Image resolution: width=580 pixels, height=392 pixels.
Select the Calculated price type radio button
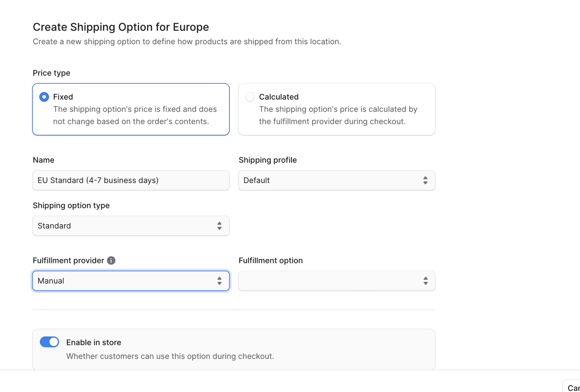(x=250, y=97)
